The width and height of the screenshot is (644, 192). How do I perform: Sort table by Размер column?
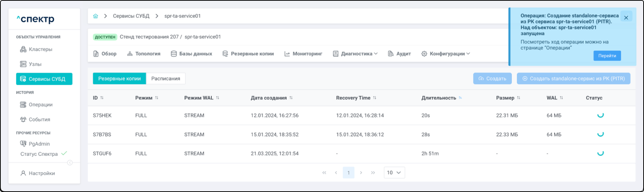[x=518, y=98]
